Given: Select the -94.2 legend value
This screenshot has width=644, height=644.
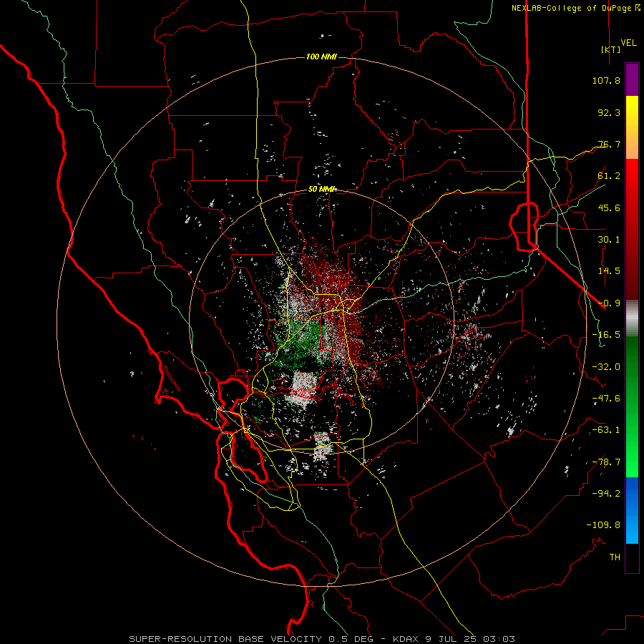Looking at the screenshot, I should [606, 494].
